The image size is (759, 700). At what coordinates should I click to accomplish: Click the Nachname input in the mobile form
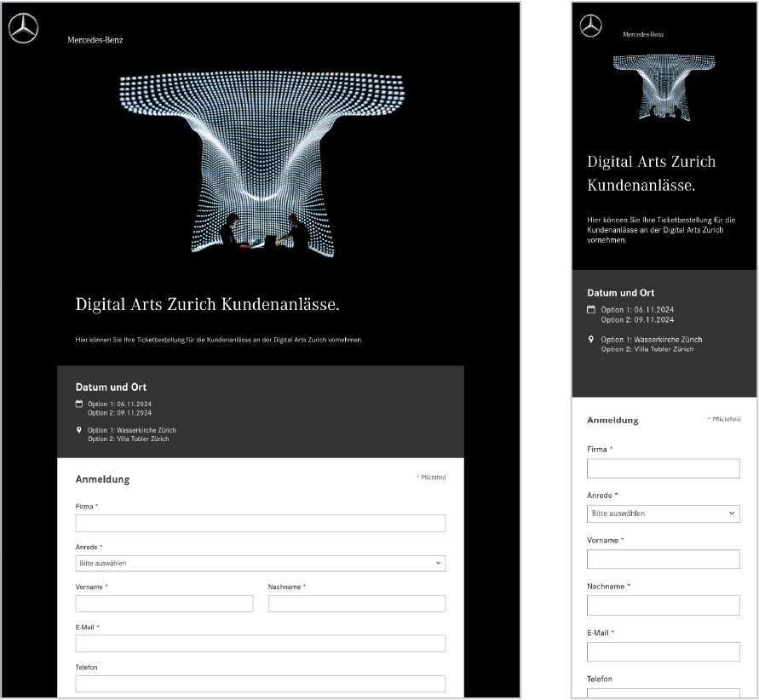pos(663,605)
